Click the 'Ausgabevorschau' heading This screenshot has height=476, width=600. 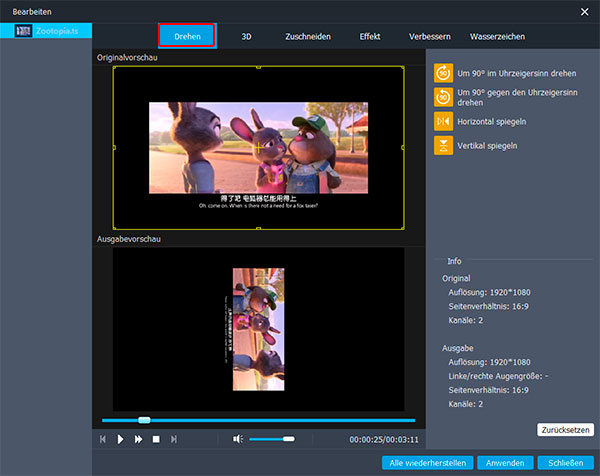pos(129,239)
